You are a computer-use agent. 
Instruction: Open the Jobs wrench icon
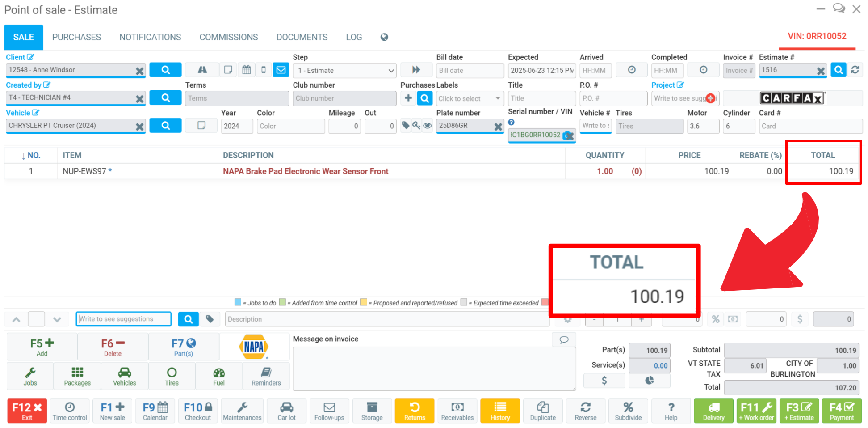(30, 376)
